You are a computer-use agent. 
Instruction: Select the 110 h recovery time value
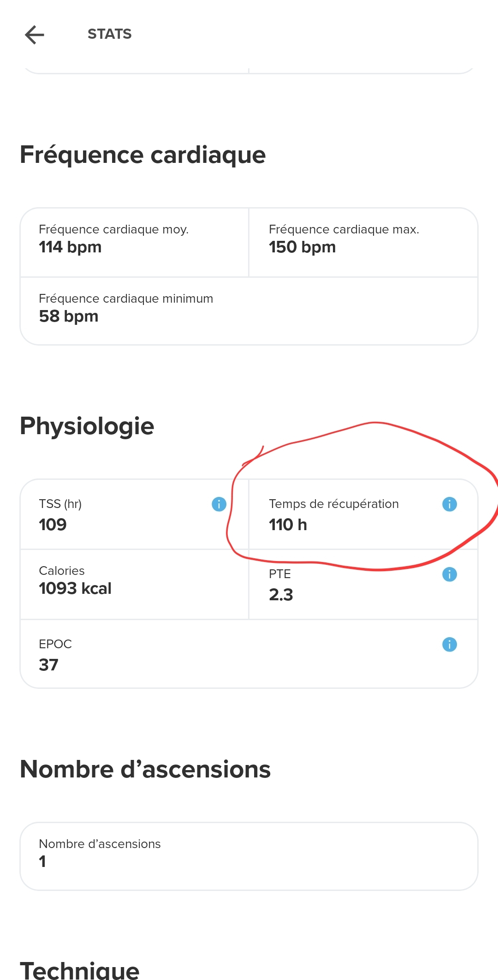(288, 525)
